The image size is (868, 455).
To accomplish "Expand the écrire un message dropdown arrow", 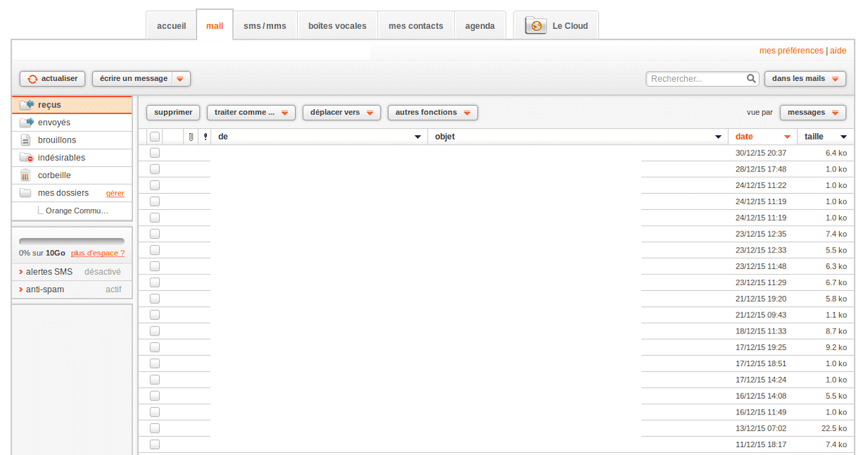I will [x=180, y=79].
